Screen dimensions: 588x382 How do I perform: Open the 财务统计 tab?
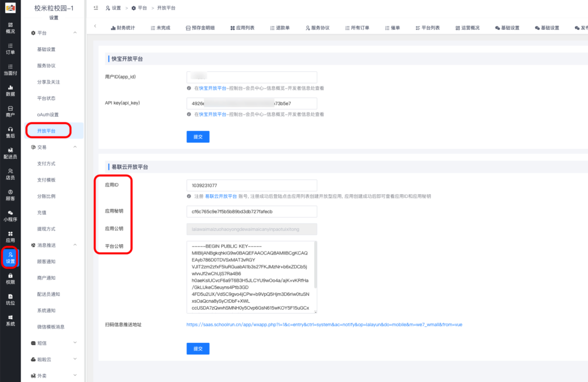(x=124, y=28)
